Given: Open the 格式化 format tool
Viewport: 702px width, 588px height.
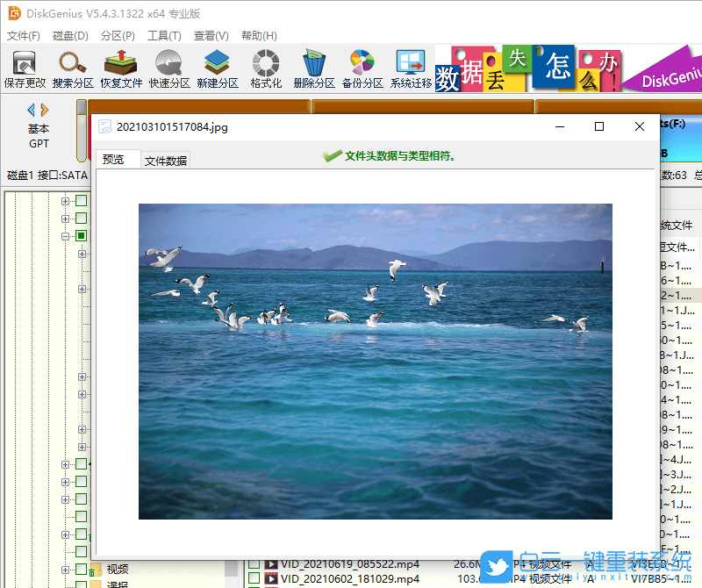Looking at the screenshot, I should click(264, 68).
